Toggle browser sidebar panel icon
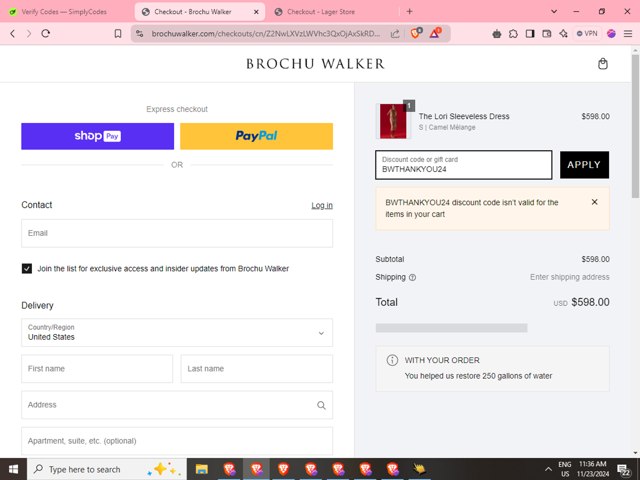Viewport: 640px width, 480px height. point(530,34)
